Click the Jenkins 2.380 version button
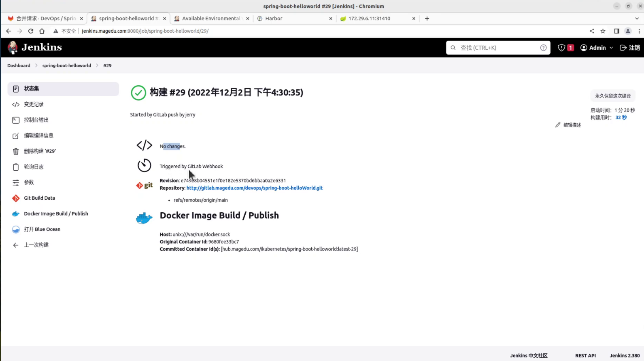The image size is (644, 361). (x=625, y=356)
